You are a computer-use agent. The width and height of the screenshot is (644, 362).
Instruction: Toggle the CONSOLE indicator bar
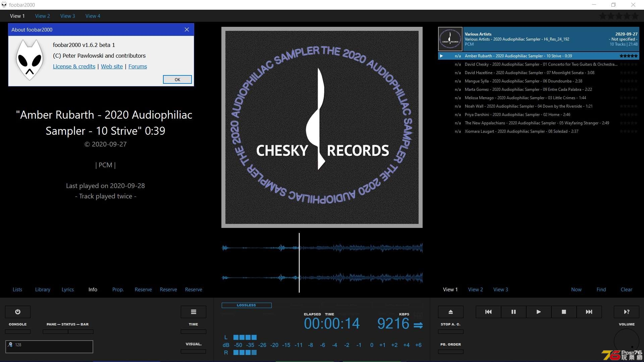pos(18,331)
